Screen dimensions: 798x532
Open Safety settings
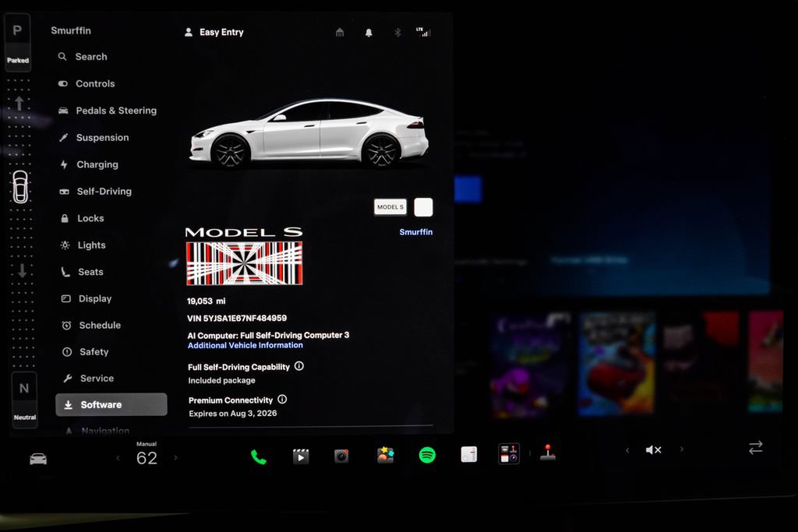tap(86, 351)
